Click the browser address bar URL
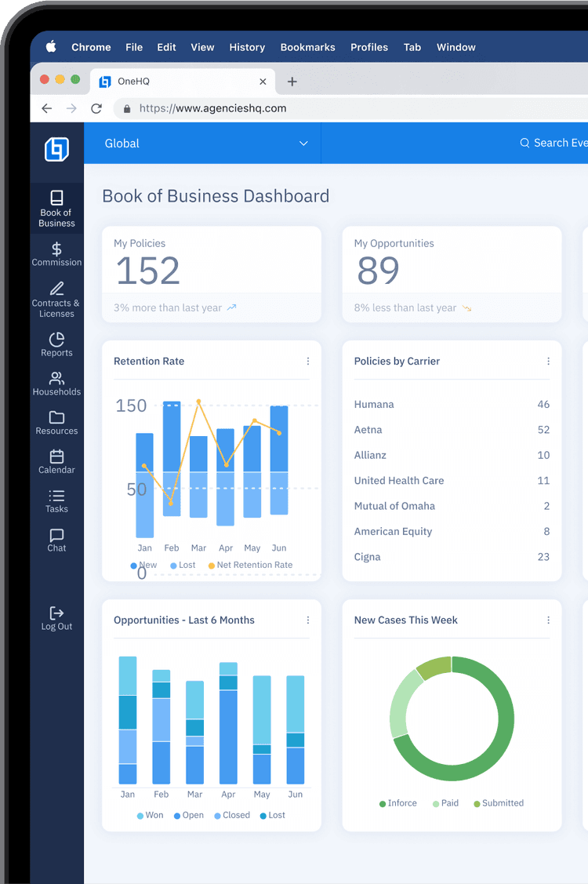Screen dimensions: 588x884 coord(212,109)
